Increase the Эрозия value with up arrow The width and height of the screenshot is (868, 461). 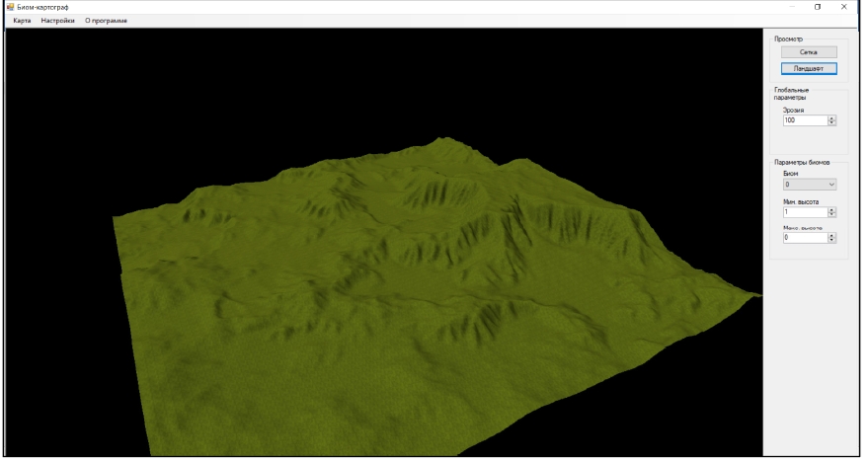[831, 118]
